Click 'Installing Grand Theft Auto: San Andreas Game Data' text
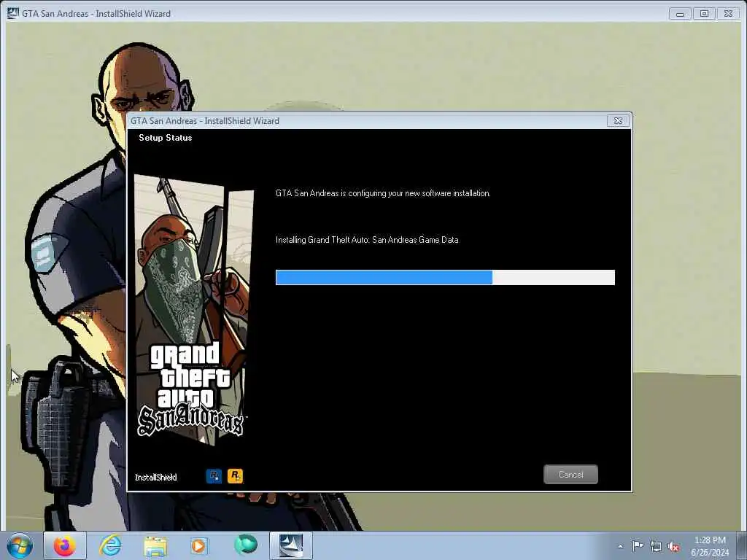 pyautogui.click(x=367, y=240)
